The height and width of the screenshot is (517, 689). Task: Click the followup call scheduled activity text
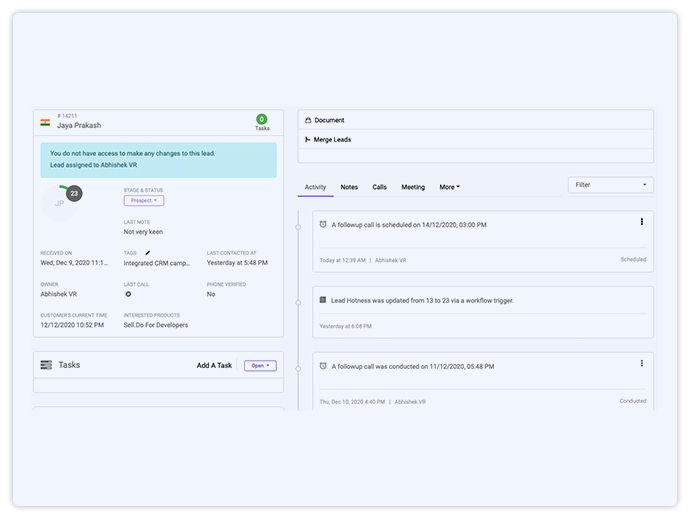point(409,225)
